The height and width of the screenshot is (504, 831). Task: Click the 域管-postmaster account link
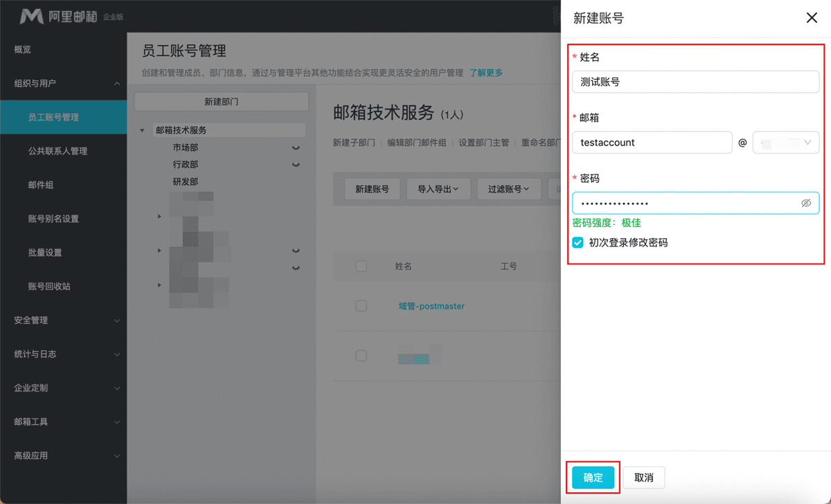click(x=431, y=306)
